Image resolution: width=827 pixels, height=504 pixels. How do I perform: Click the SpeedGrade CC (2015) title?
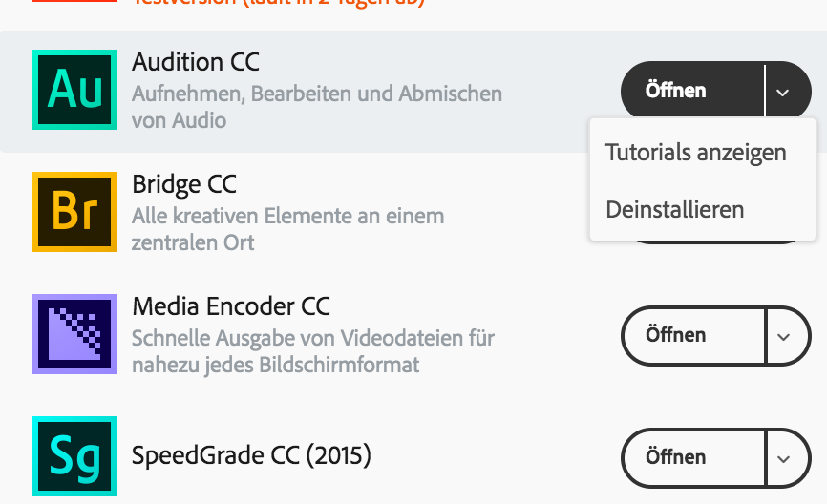pyautogui.click(x=251, y=454)
